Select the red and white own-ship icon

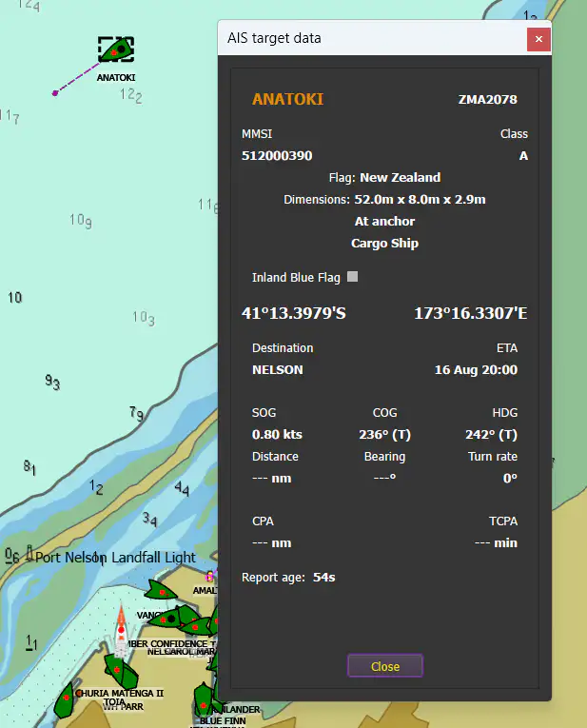pos(121,631)
